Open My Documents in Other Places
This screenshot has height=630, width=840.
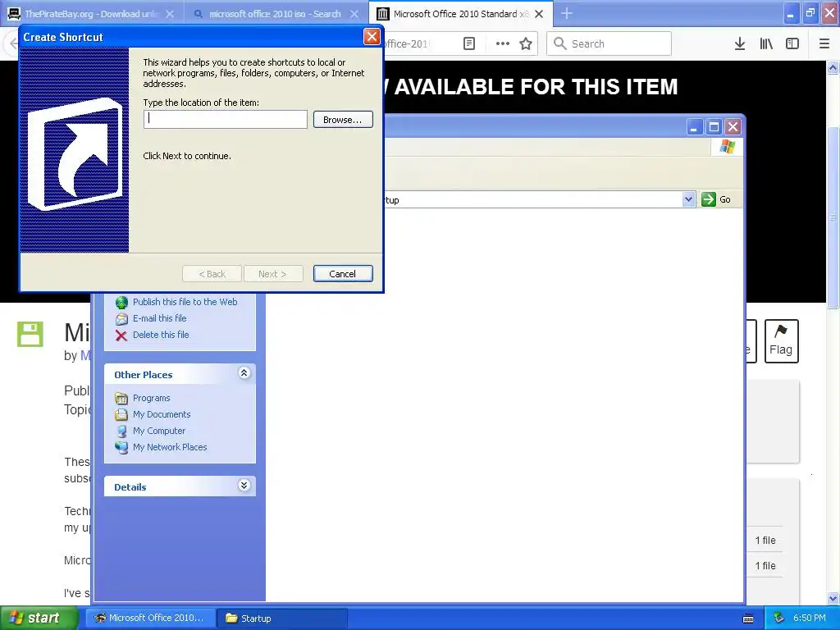click(x=162, y=414)
